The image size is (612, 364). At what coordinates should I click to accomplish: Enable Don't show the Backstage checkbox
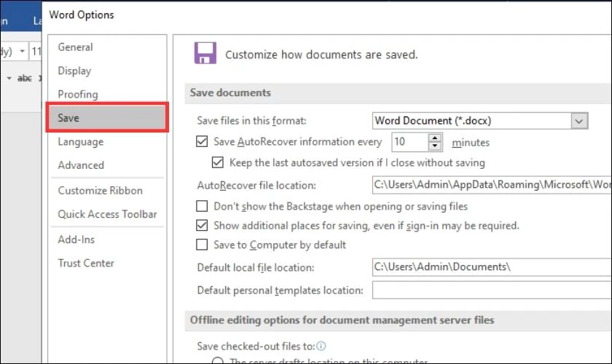pyautogui.click(x=202, y=205)
